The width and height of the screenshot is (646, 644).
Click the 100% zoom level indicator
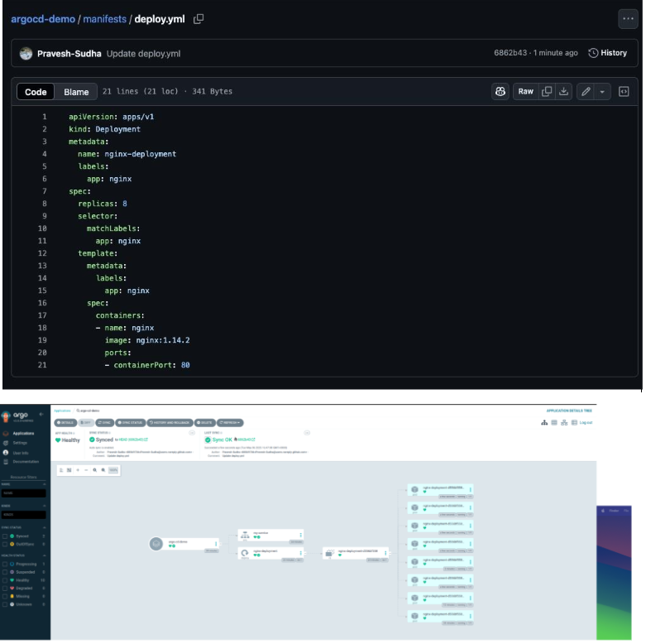[x=112, y=470]
